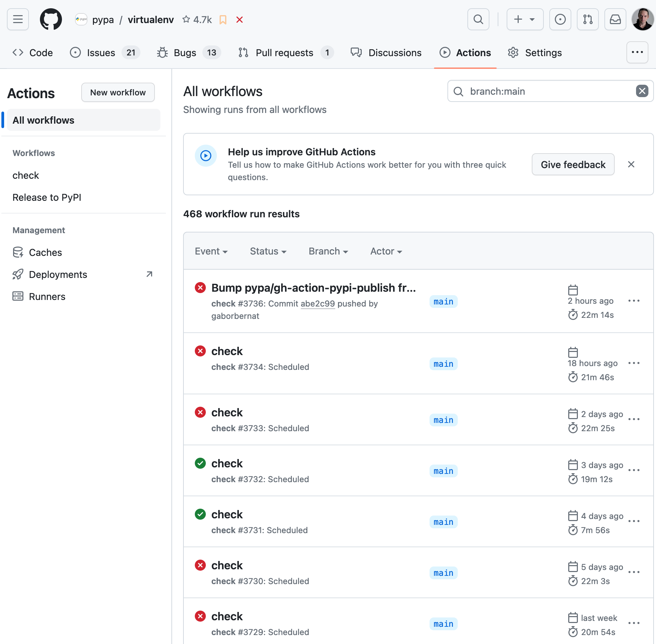Open the user avatar profile menu

click(x=643, y=20)
